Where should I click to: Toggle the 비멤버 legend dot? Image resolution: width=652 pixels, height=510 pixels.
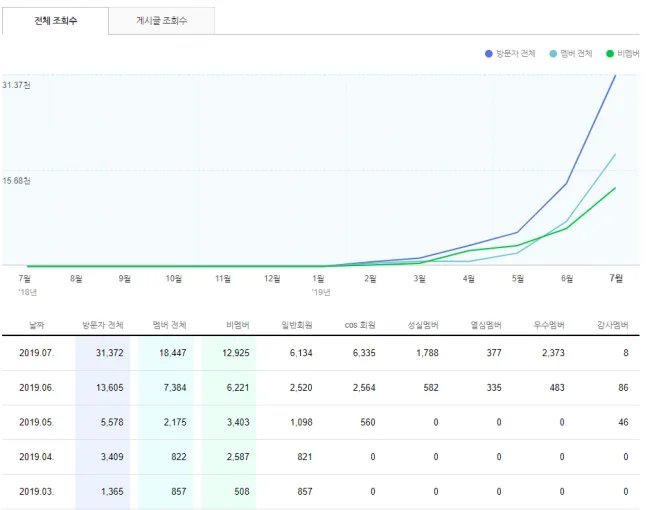pyautogui.click(x=610, y=54)
